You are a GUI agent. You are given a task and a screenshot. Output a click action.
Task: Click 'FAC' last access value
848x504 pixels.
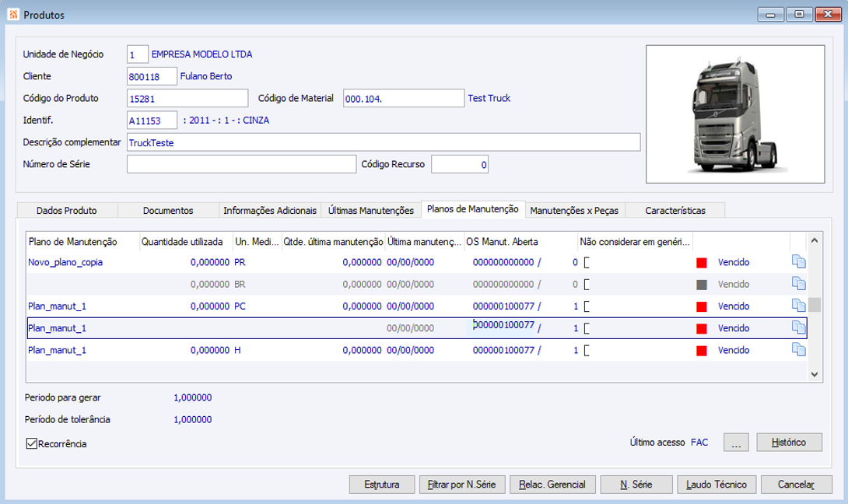pyautogui.click(x=699, y=443)
